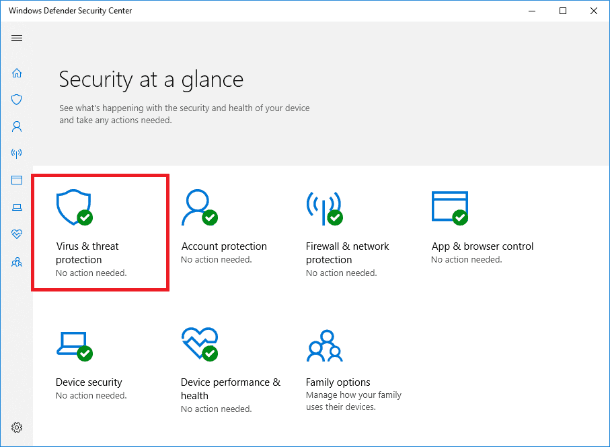Open the Family options label

tap(338, 382)
